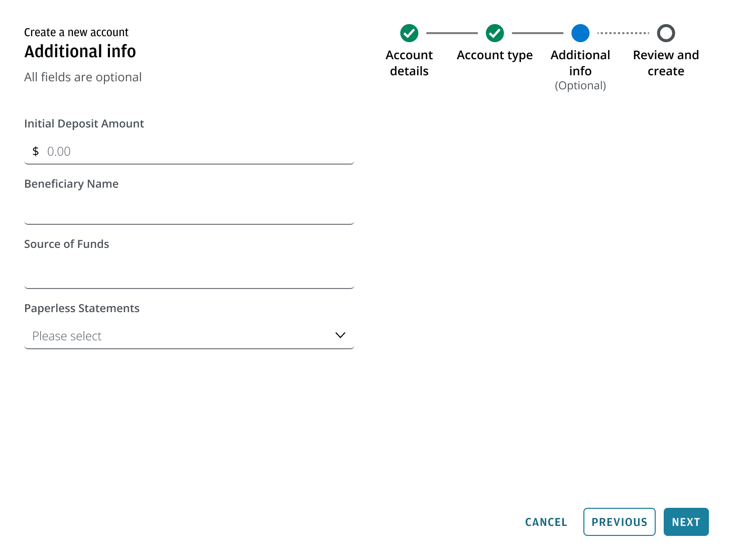The image size is (733, 560).
Task: Click the Optional label under Additional info
Action: pos(580,85)
